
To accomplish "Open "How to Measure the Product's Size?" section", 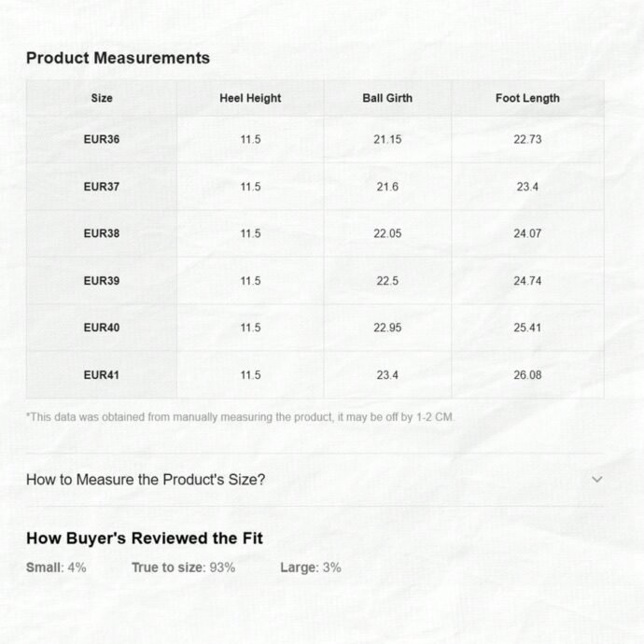I will [315, 480].
